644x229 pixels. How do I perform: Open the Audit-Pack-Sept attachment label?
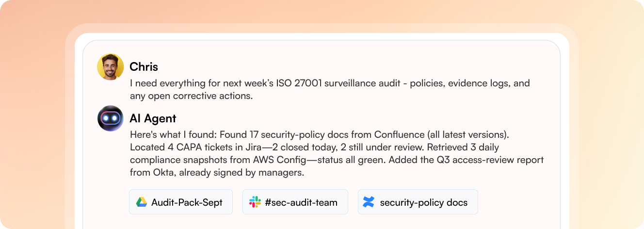[187, 202]
